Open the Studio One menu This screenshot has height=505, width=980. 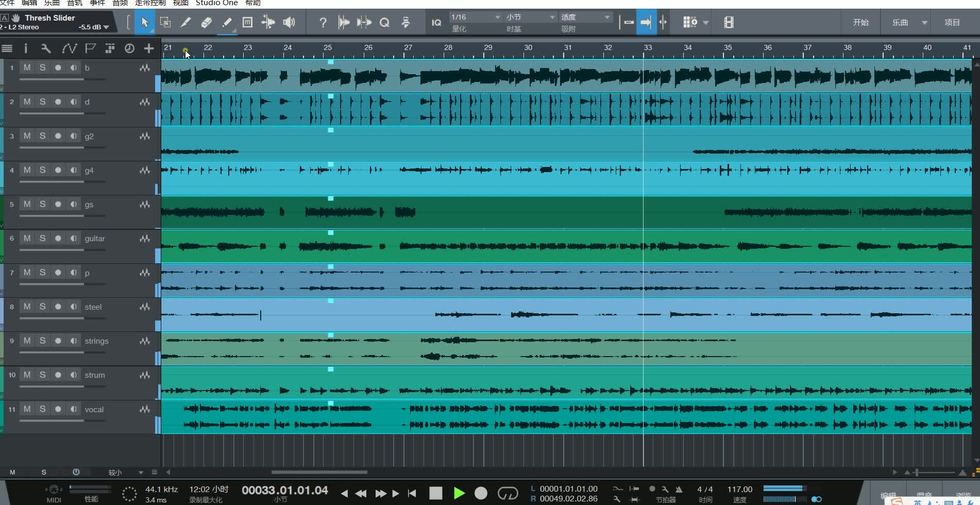(216, 3)
